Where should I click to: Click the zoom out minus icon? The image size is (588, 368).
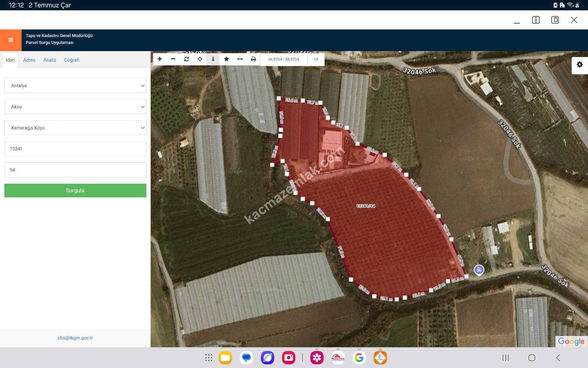(x=173, y=59)
